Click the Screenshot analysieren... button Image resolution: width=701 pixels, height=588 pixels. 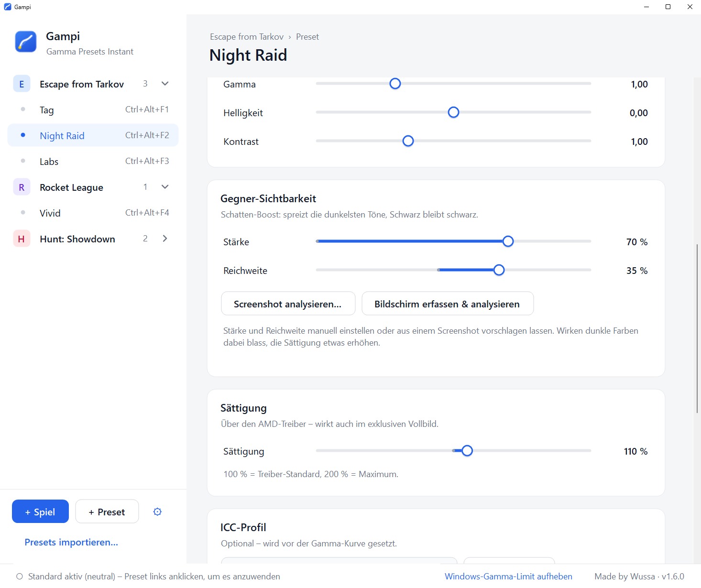pyautogui.click(x=288, y=304)
